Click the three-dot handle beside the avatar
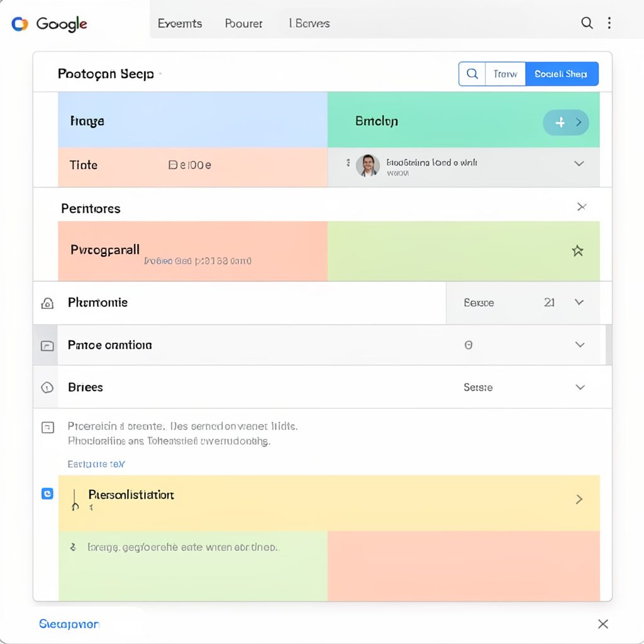This screenshot has width=644, height=644. click(348, 163)
